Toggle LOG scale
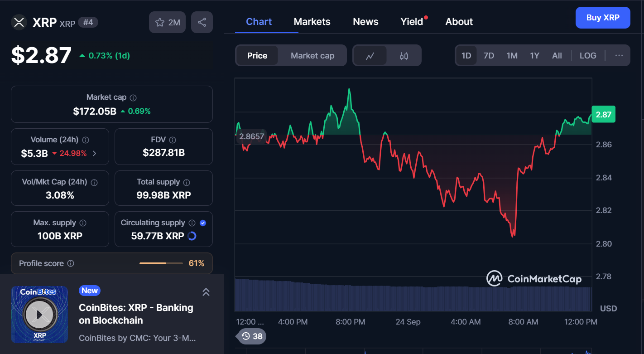Viewport: 644px width, 354px height. [588, 56]
